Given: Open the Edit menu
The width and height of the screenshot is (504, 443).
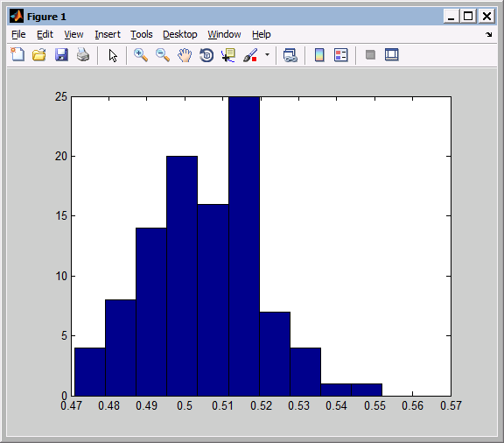Looking at the screenshot, I should coord(45,34).
